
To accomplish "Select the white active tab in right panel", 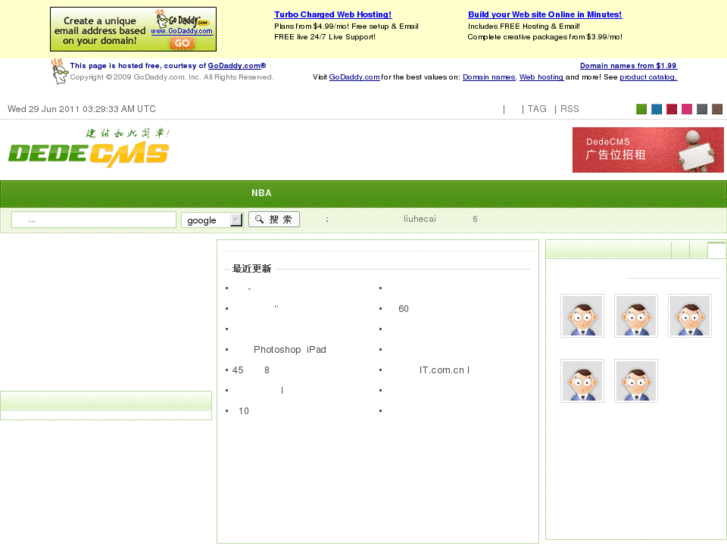I will 716,250.
